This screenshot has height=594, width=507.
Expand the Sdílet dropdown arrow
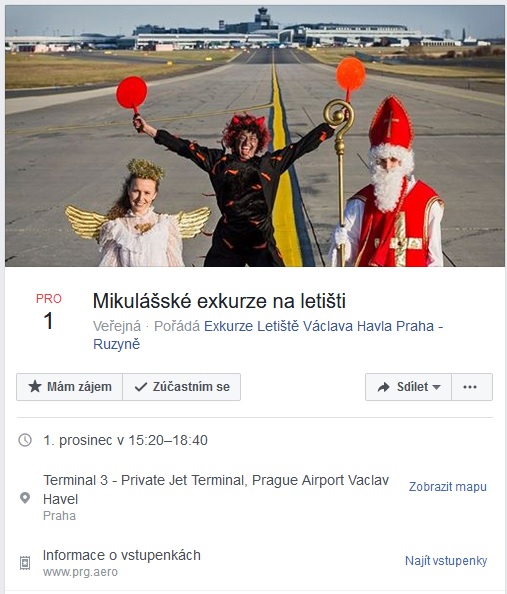point(437,387)
